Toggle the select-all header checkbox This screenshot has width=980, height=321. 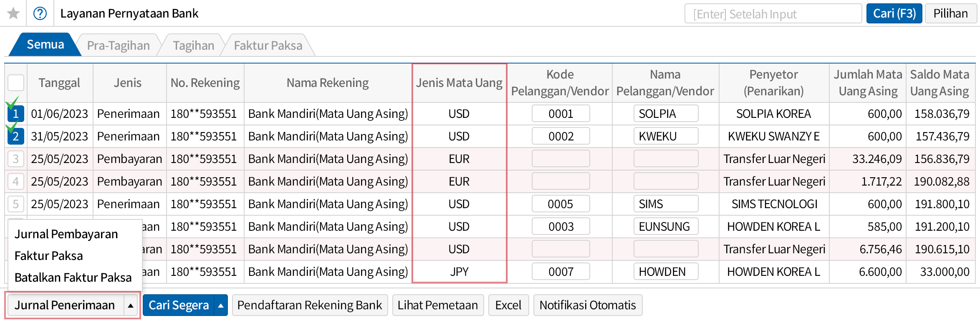pos(16,83)
